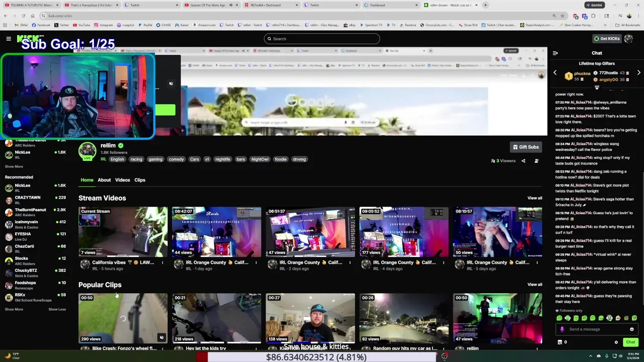Click into the Send a message field
Viewport: 644px width, 362px height.
point(597,329)
